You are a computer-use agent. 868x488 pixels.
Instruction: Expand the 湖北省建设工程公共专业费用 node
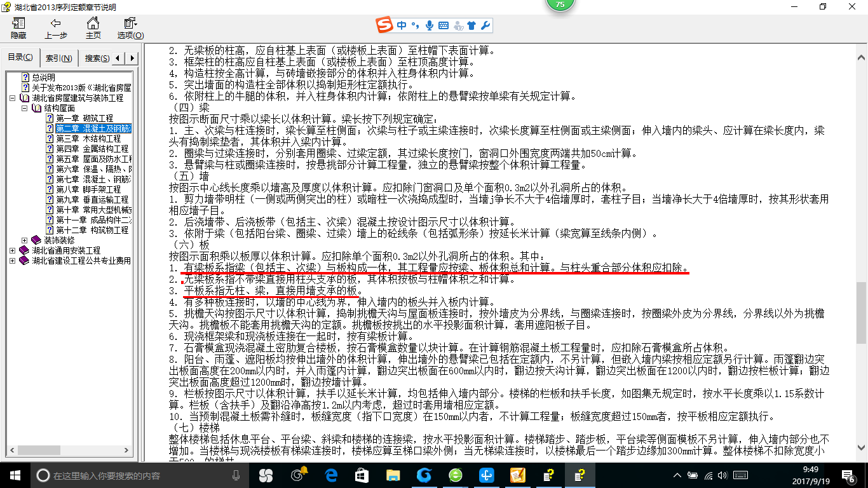[13, 261]
